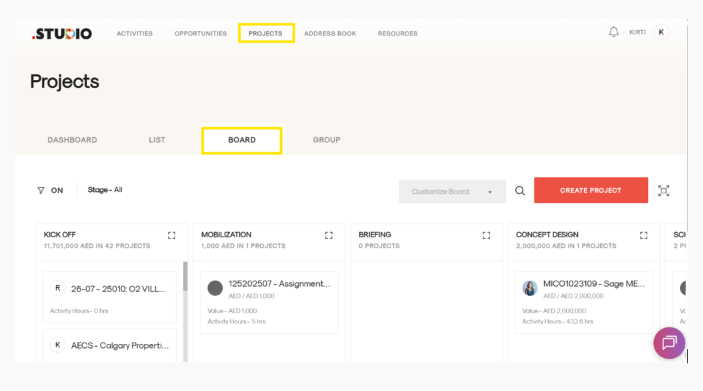This screenshot has width=703, height=391.
Task: Click '2,000,000 AED in 1 projects' text
Action: coord(566,246)
